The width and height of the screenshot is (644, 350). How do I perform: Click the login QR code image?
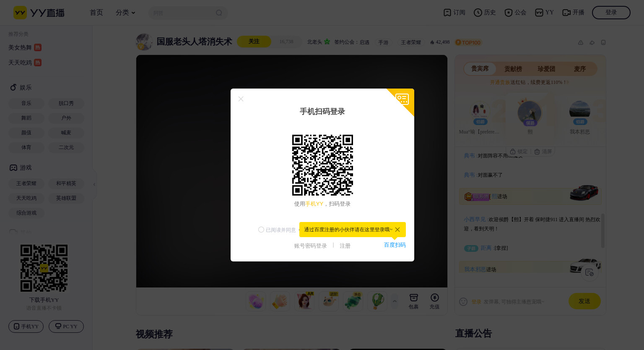coord(322,165)
